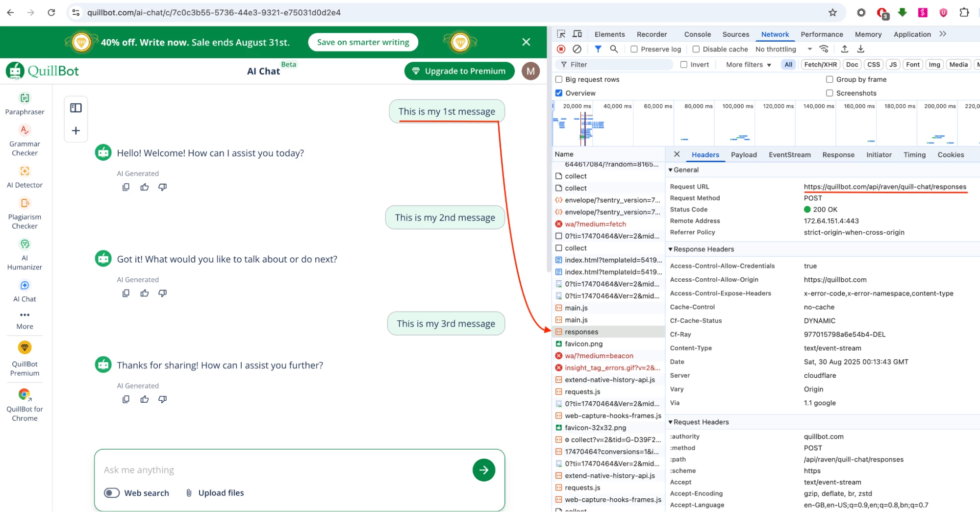Image resolution: width=980 pixels, height=512 pixels.
Task: Collapse the Response Headers section
Action: click(x=671, y=249)
